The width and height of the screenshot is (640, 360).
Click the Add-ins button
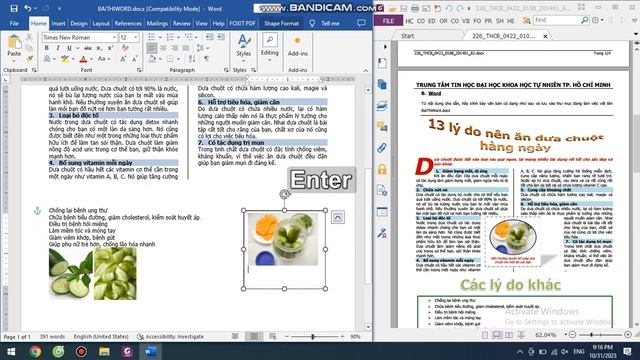point(298,46)
